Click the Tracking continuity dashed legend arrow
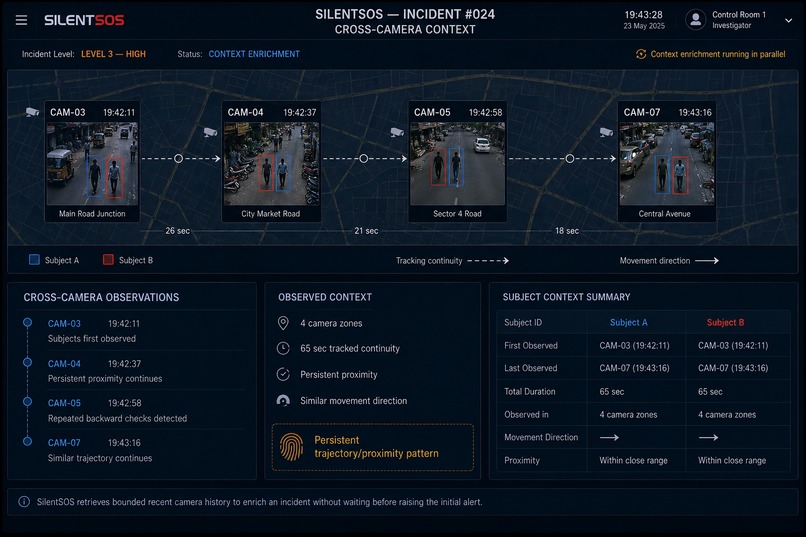 [488, 261]
